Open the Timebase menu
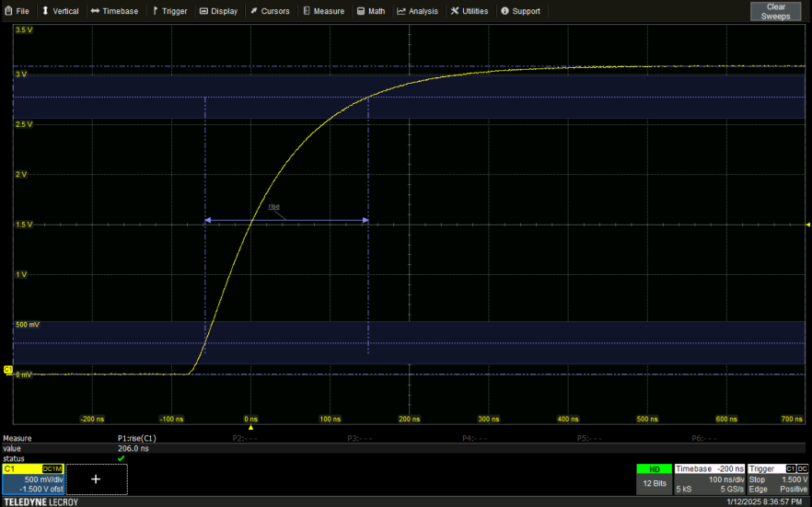Image resolution: width=812 pixels, height=507 pixels. 114,11
